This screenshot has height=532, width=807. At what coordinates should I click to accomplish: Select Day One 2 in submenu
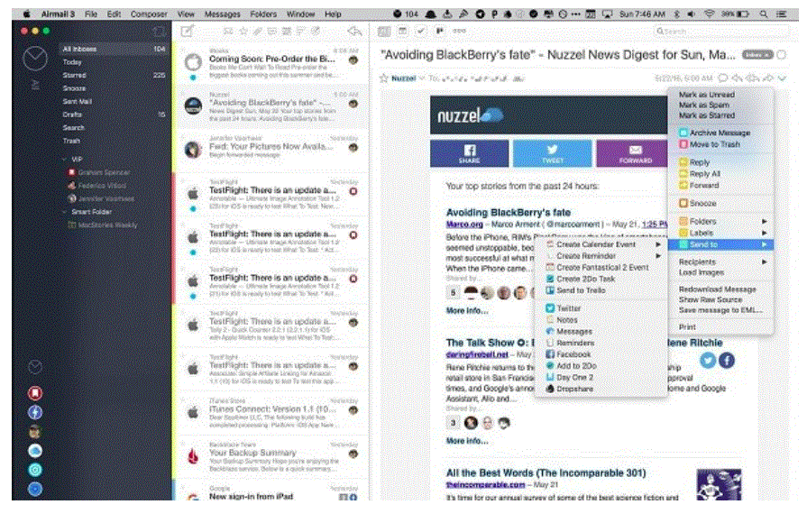click(x=601, y=377)
